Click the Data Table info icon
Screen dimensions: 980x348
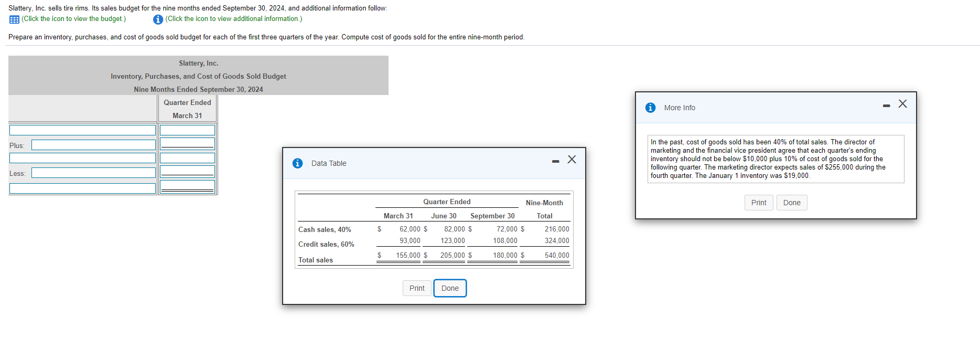tap(297, 163)
